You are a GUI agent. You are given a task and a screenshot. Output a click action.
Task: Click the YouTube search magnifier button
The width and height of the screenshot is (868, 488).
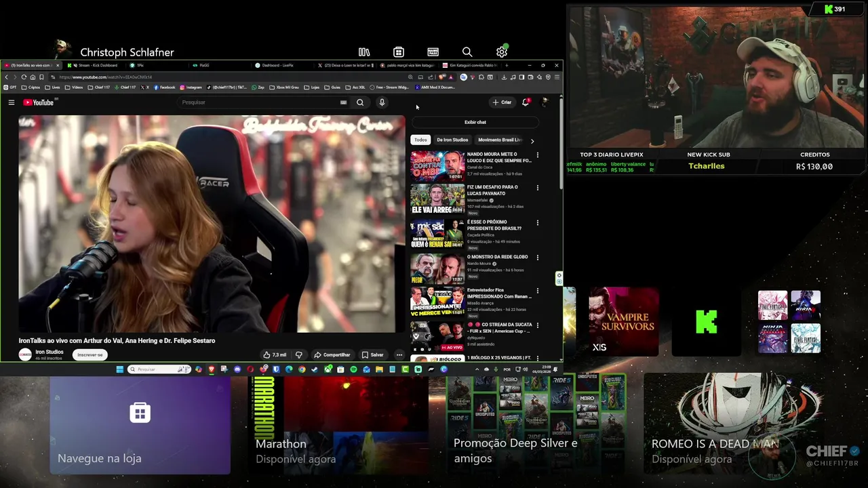[x=360, y=102]
